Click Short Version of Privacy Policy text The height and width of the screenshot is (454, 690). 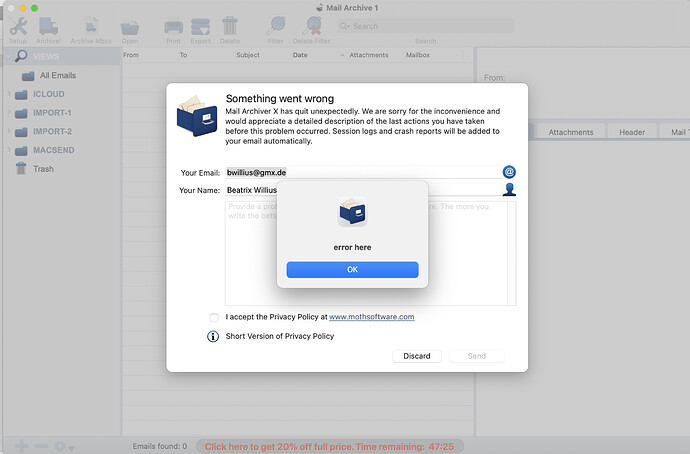(x=280, y=336)
